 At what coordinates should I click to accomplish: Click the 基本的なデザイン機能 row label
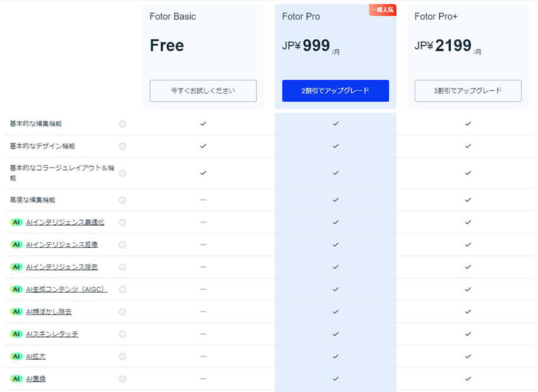(x=42, y=146)
